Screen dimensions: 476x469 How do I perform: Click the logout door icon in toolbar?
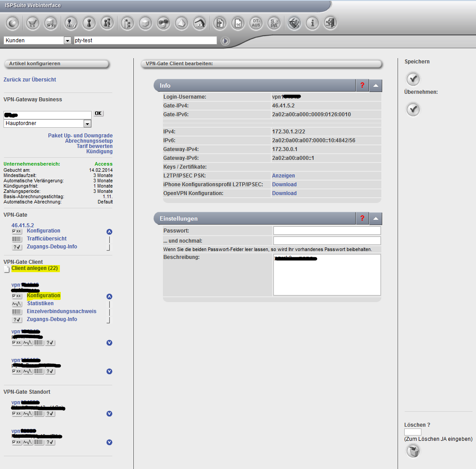pyautogui.click(x=330, y=23)
